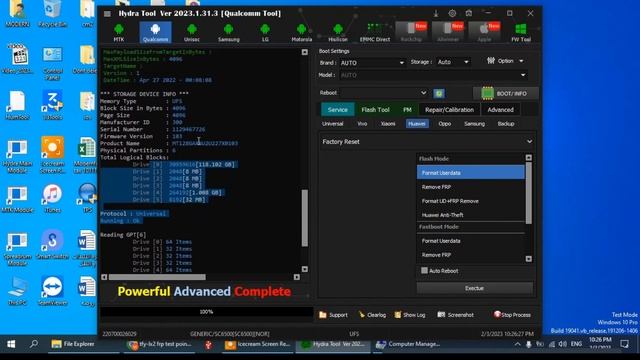640x360 pixels.
Task: Open the Brand dropdown set to AUTO
Action: coord(372,62)
